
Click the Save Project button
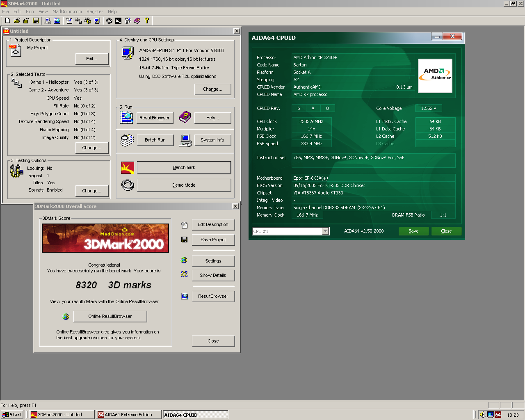click(213, 240)
